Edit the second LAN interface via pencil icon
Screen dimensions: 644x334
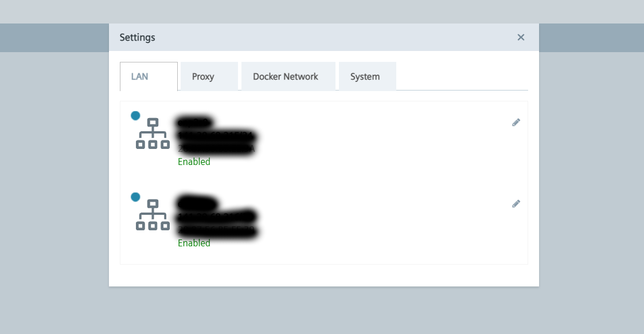516,203
